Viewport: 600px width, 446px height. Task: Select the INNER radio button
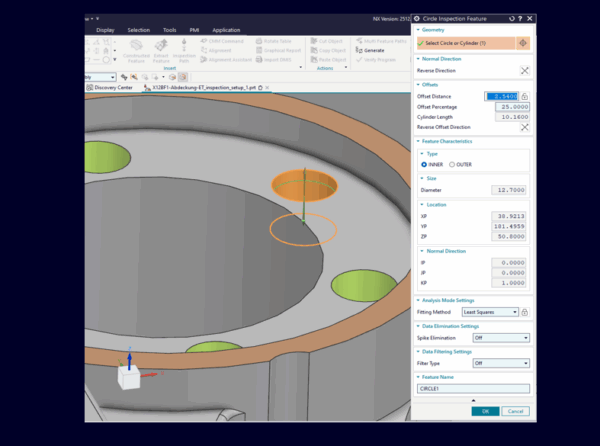424,164
